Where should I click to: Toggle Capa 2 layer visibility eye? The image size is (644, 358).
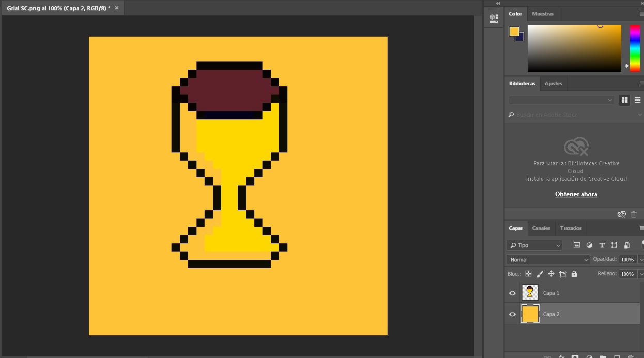(x=512, y=314)
